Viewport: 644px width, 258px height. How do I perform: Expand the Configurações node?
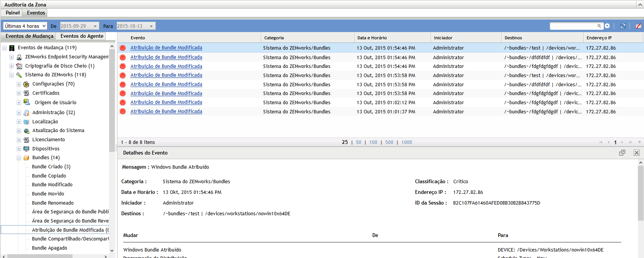click(19, 84)
